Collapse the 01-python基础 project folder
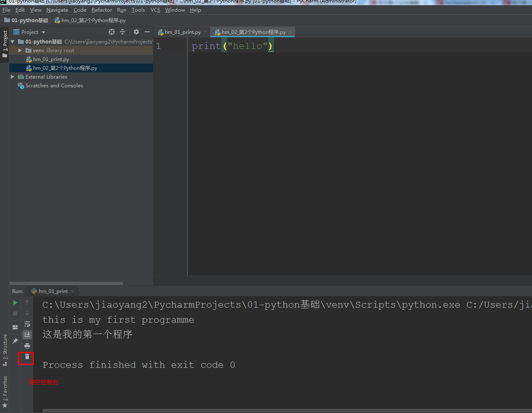The image size is (532, 413). 12,41
